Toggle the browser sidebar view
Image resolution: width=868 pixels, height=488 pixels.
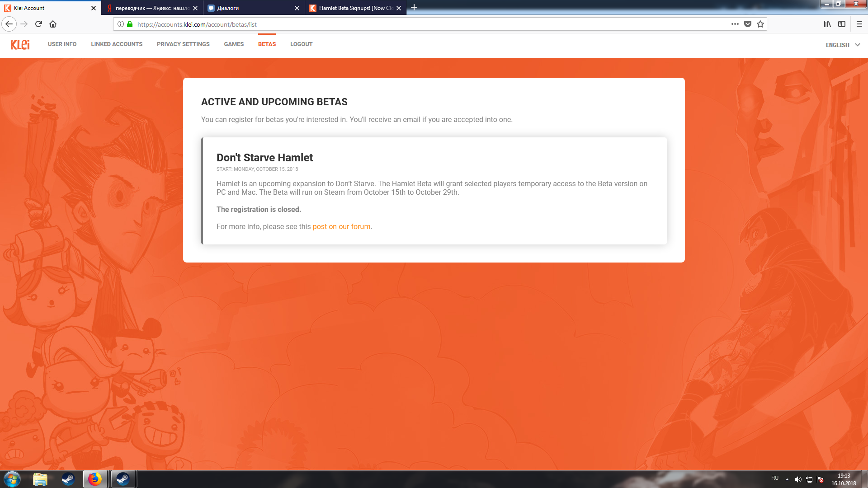tap(842, 24)
